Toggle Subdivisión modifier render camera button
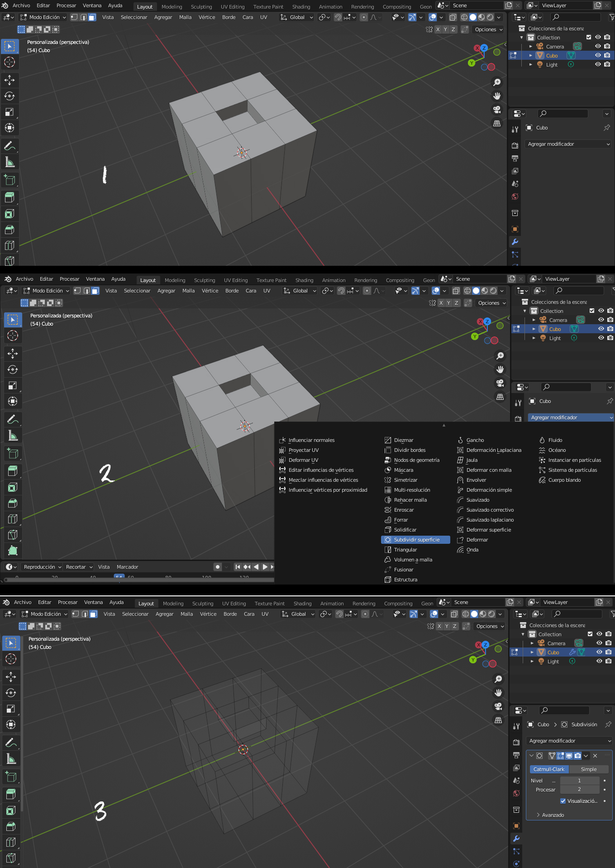Image resolution: width=615 pixels, height=868 pixels. pyautogui.click(x=577, y=756)
